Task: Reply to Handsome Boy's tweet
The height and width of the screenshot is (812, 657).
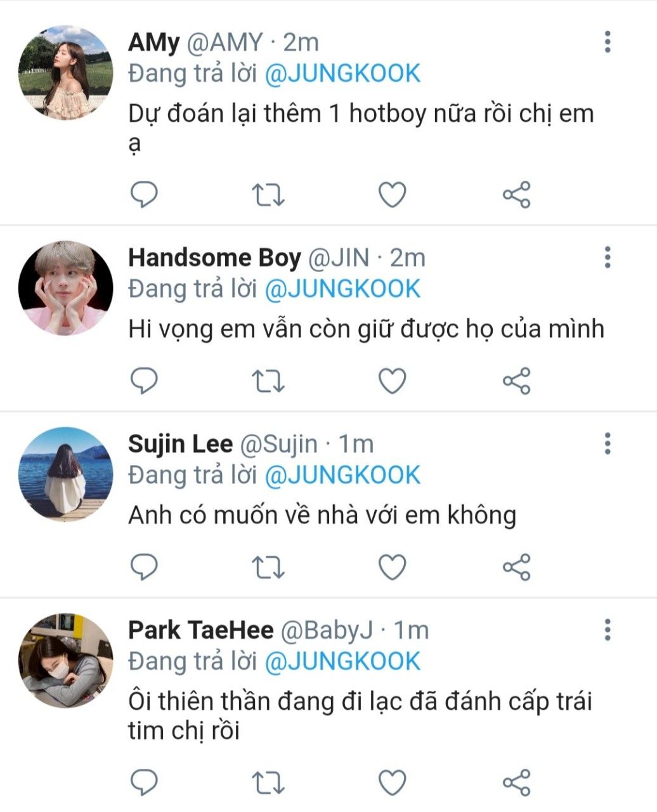Action: tap(144, 381)
